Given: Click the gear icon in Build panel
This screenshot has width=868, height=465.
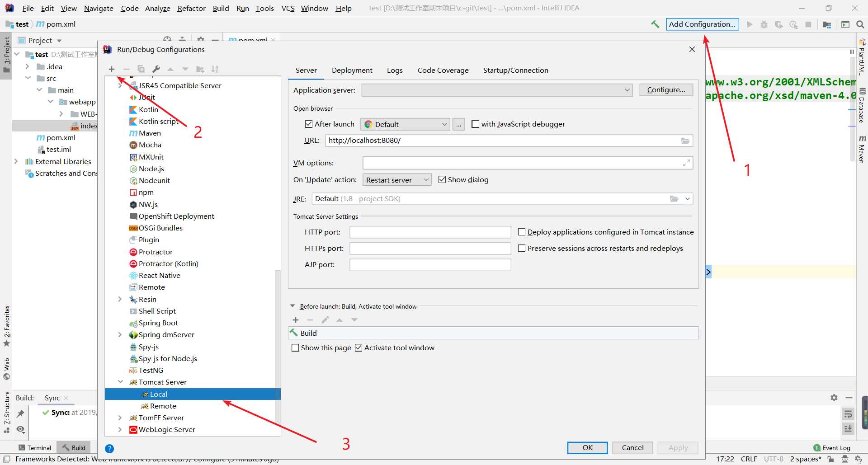Looking at the screenshot, I should [834, 398].
